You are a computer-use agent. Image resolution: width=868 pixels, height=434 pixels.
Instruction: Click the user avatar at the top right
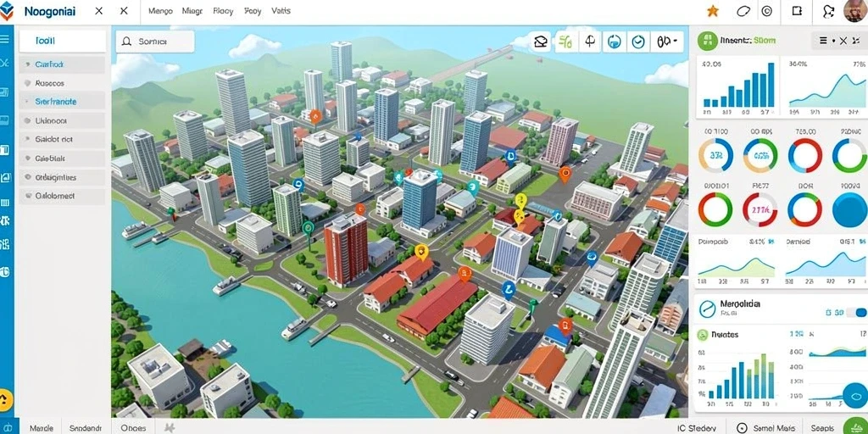[x=855, y=11]
